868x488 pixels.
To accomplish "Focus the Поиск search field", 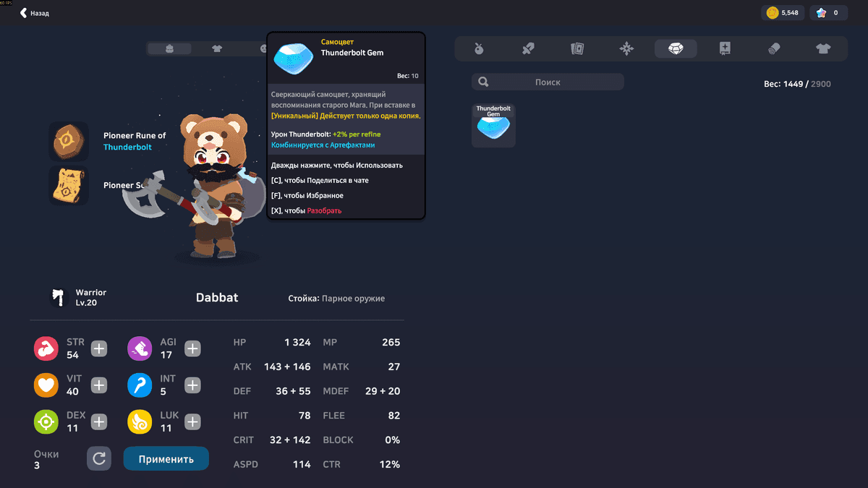I will pyautogui.click(x=548, y=82).
